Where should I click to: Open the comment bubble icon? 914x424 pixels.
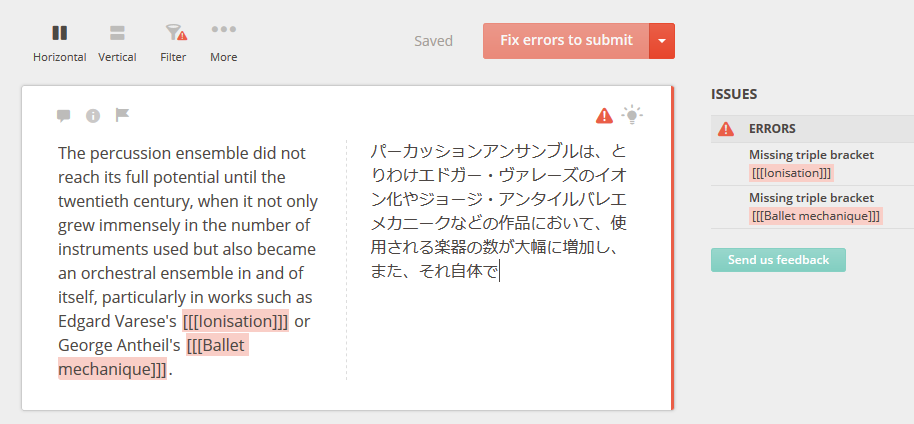click(64, 115)
